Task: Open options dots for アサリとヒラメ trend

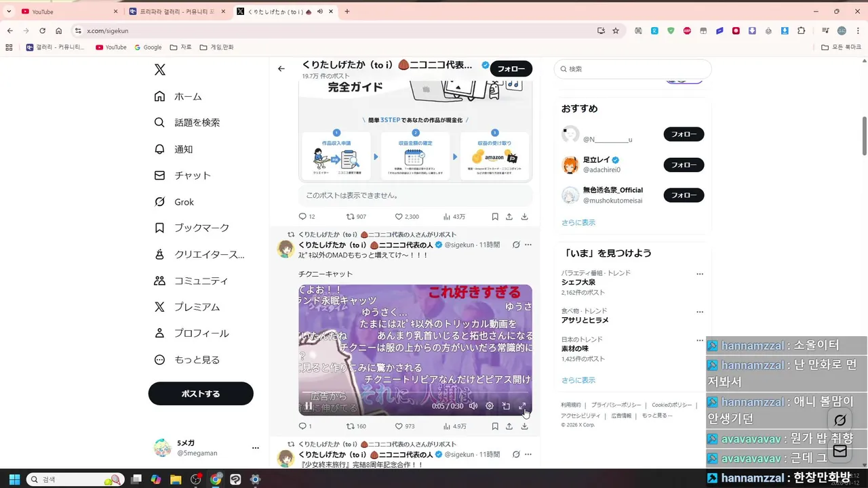Action: [x=700, y=312]
